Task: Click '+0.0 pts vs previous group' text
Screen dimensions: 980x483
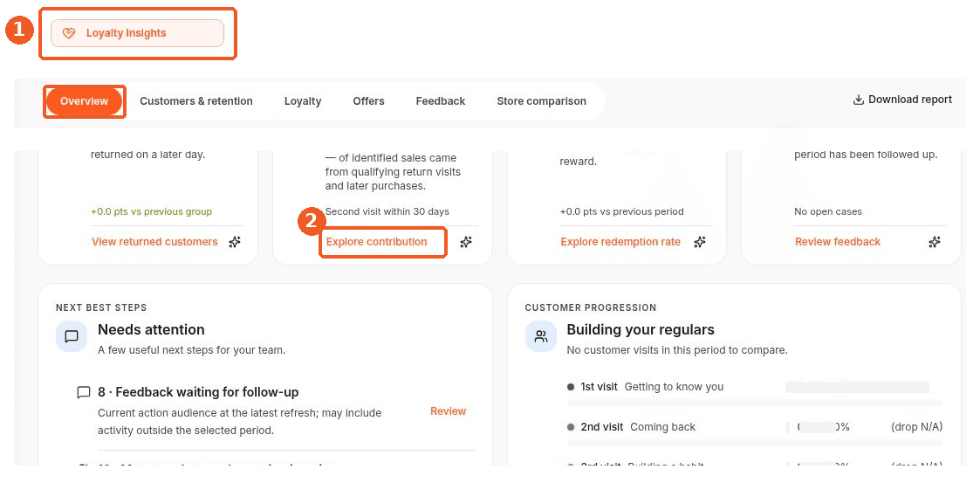Action: 151,211
